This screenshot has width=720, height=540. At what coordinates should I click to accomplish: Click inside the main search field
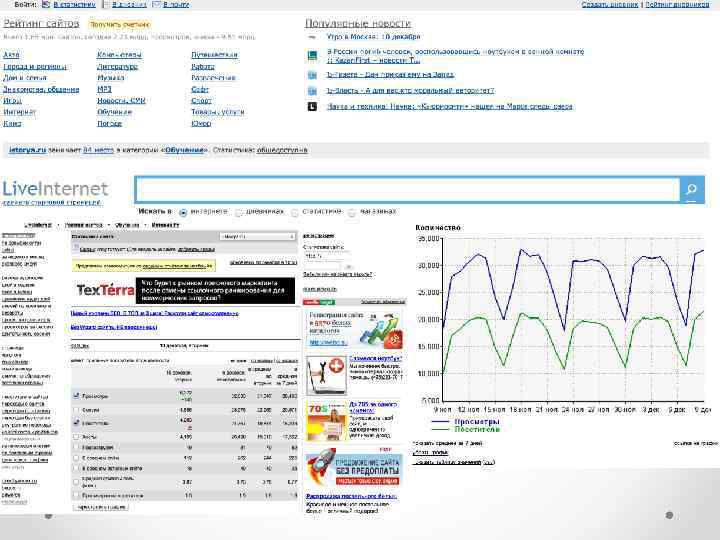click(408, 189)
